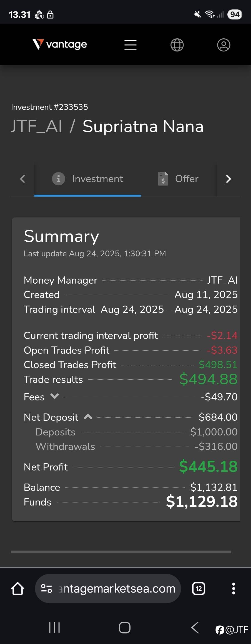Open the browser three-dot menu
251x644 pixels.
234,588
